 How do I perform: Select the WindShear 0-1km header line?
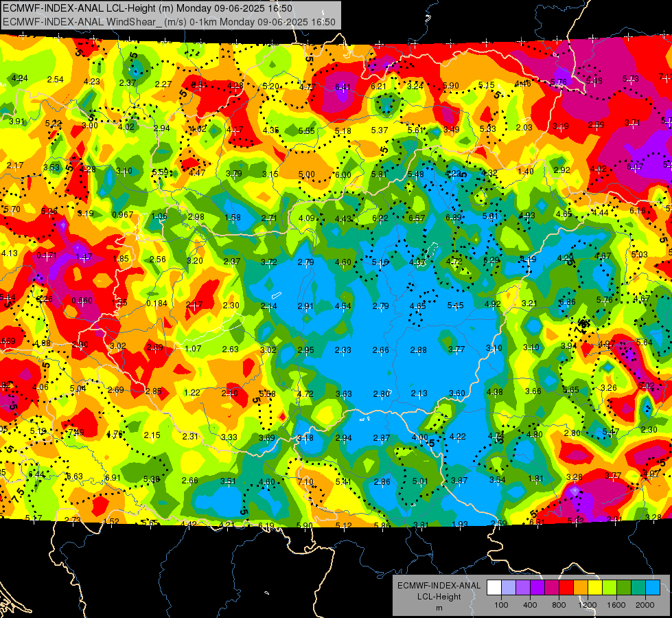(x=169, y=22)
